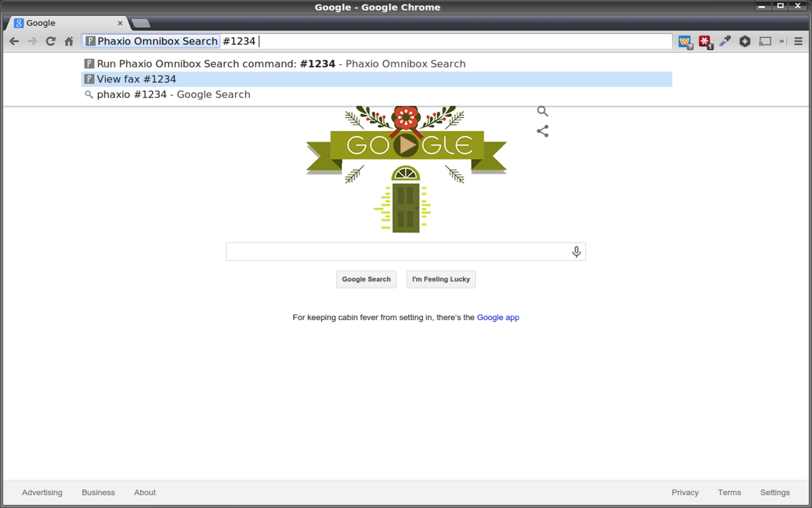The height and width of the screenshot is (508, 812).
Task: Go back with the back arrow
Action: coord(14,41)
